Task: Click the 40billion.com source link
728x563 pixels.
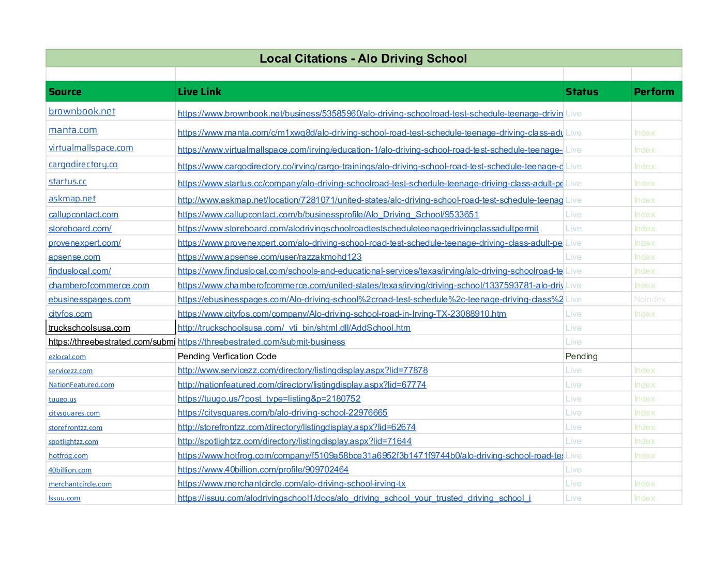Action: click(x=70, y=470)
